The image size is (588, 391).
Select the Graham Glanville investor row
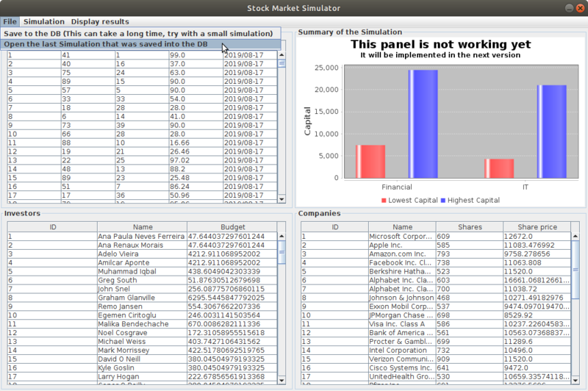pyautogui.click(x=143, y=298)
